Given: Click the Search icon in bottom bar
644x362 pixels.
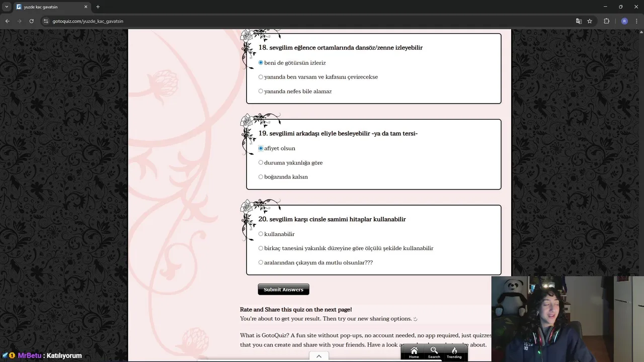Looking at the screenshot, I should tap(434, 352).
